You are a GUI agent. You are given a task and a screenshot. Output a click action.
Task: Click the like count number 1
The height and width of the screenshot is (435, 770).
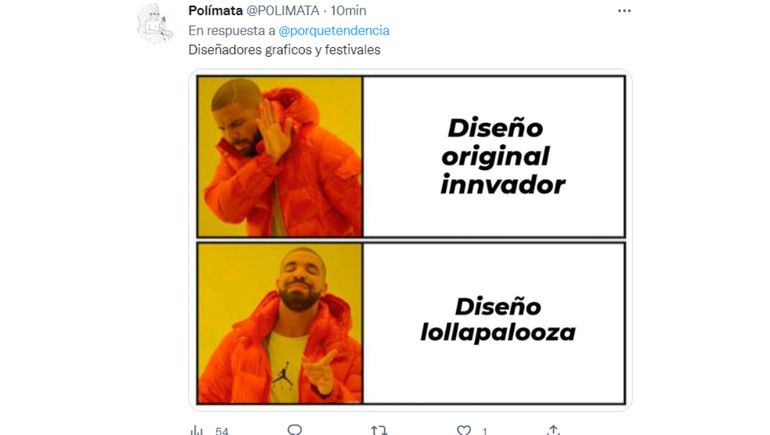tap(485, 431)
